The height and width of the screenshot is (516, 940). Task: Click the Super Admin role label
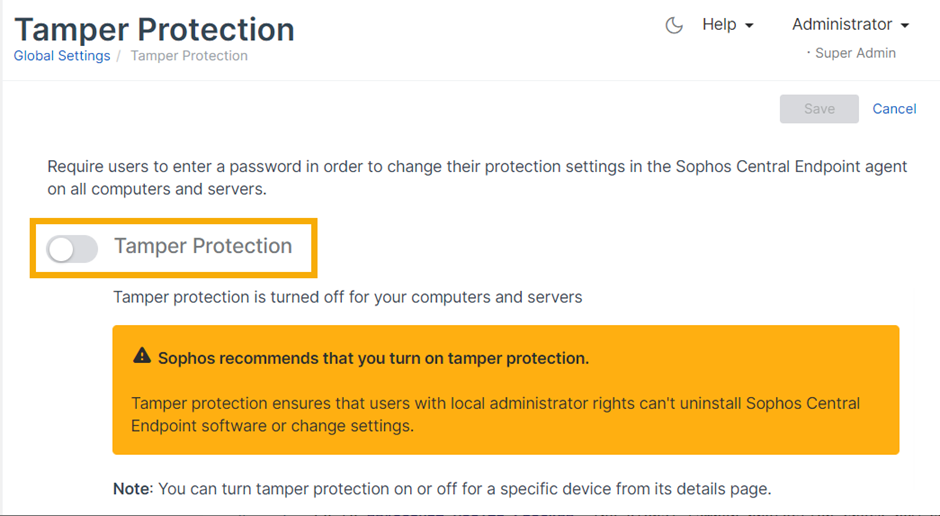point(855,53)
